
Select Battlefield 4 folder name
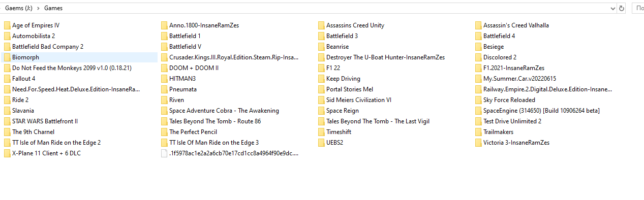499,36
